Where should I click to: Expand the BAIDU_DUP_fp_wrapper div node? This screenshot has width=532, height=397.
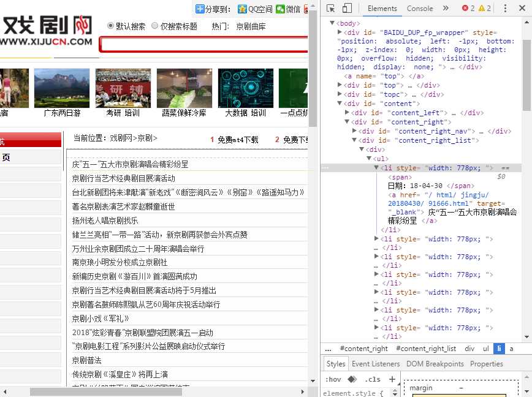coord(340,32)
